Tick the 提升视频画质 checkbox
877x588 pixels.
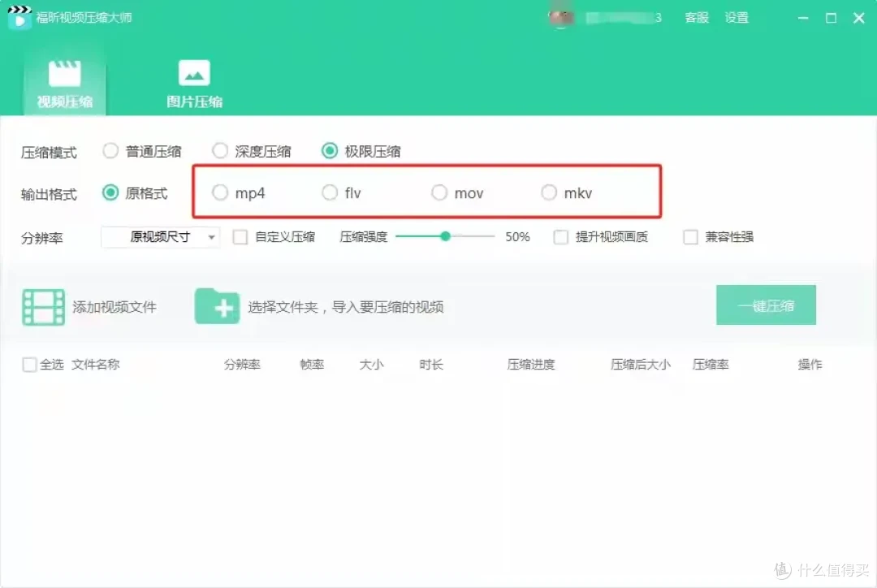[560, 237]
